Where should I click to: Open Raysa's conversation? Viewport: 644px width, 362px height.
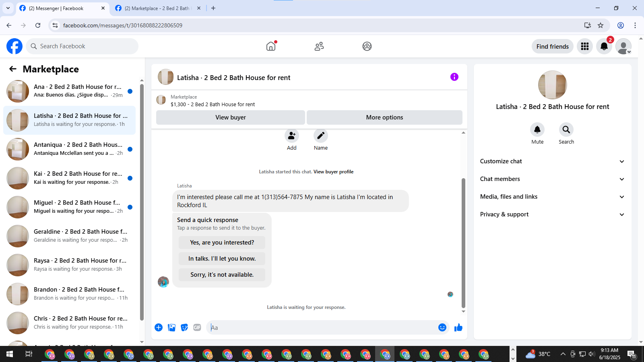[69, 265]
